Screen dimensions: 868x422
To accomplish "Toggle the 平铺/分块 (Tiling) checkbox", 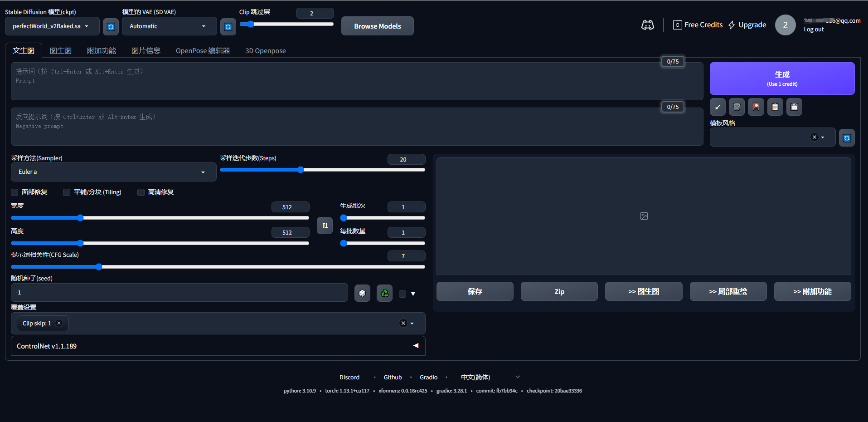I will pos(67,192).
